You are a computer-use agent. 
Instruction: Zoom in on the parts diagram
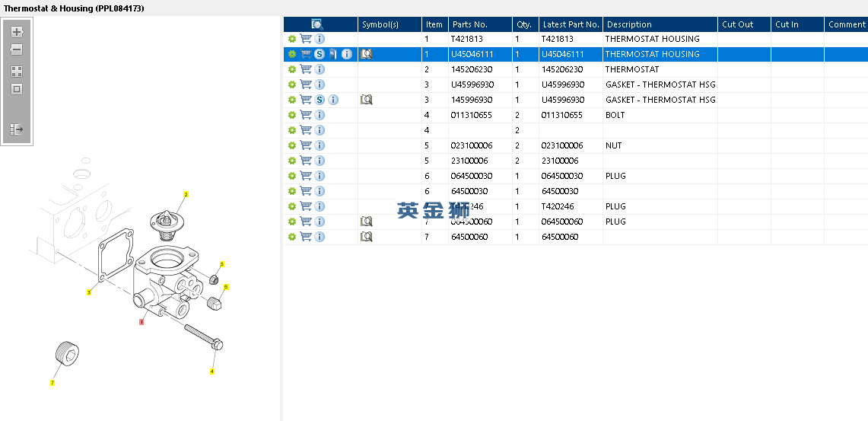pos(17,31)
